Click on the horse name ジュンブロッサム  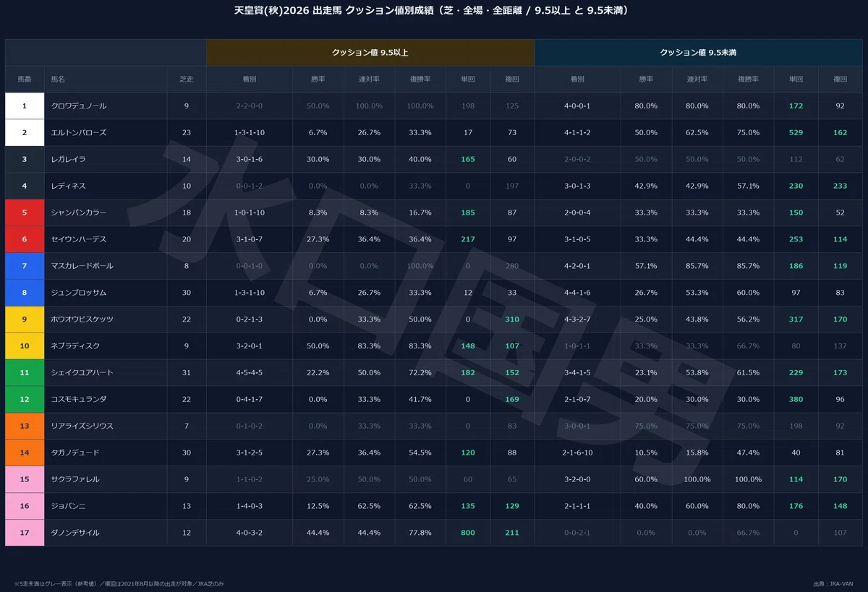point(79,293)
